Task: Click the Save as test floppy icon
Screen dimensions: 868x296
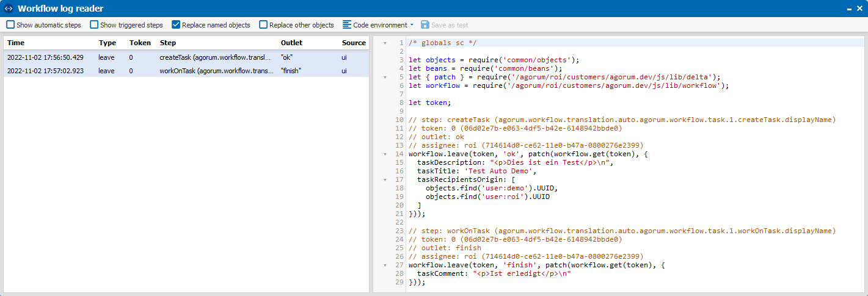Action: [x=425, y=25]
